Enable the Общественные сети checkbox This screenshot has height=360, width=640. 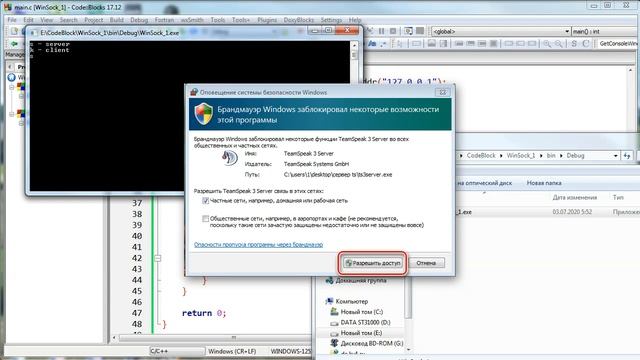pyautogui.click(x=205, y=218)
